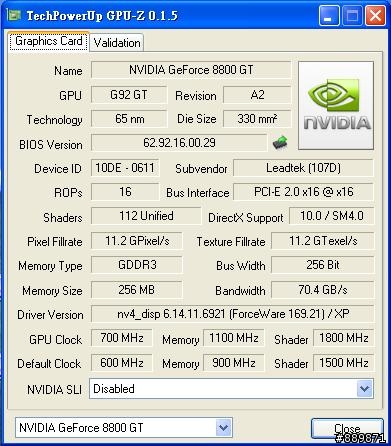Click the Texture Fillrate label
The height and width of the screenshot is (446, 391).
[x=231, y=242]
